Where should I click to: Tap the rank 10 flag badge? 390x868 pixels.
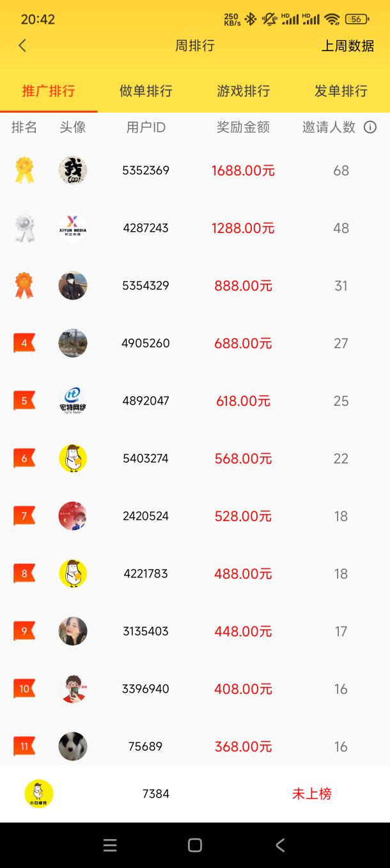pyautogui.click(x=24, y=689)
